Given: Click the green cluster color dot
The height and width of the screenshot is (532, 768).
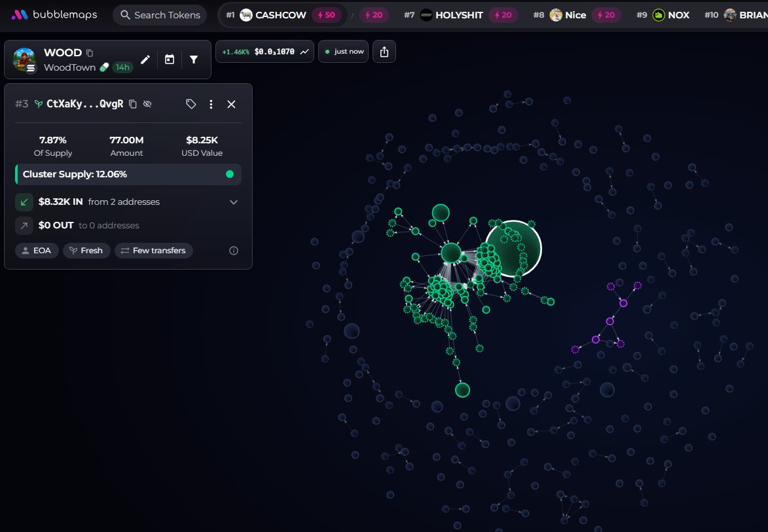Looking at the screenshot, I should [x=230, y=174].
